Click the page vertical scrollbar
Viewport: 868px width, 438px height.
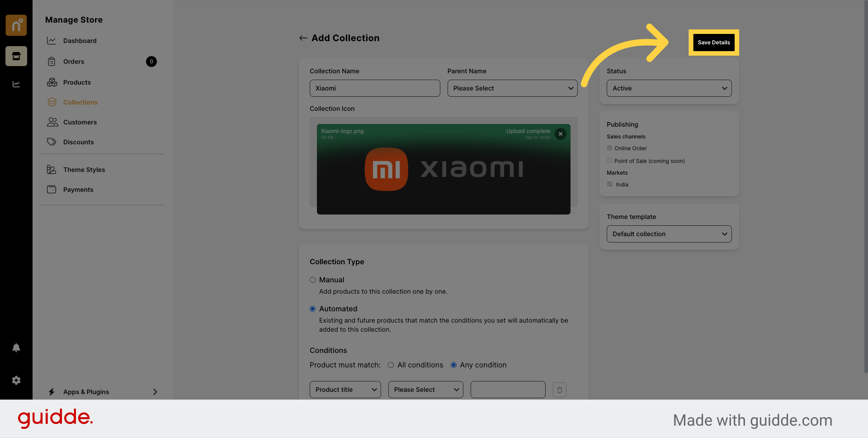click(x=865, y=186)
